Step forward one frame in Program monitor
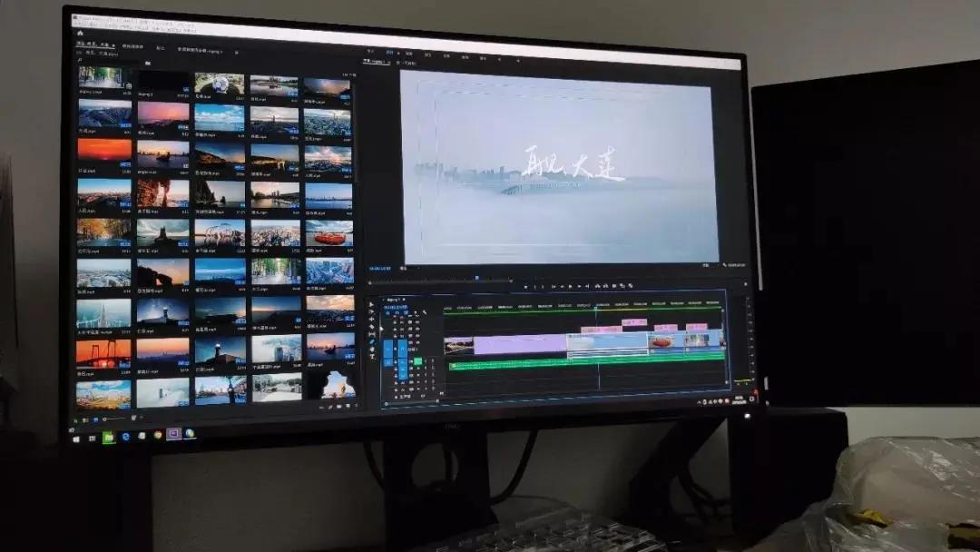This screenshot has height=552, width=980. pos(579,286)
